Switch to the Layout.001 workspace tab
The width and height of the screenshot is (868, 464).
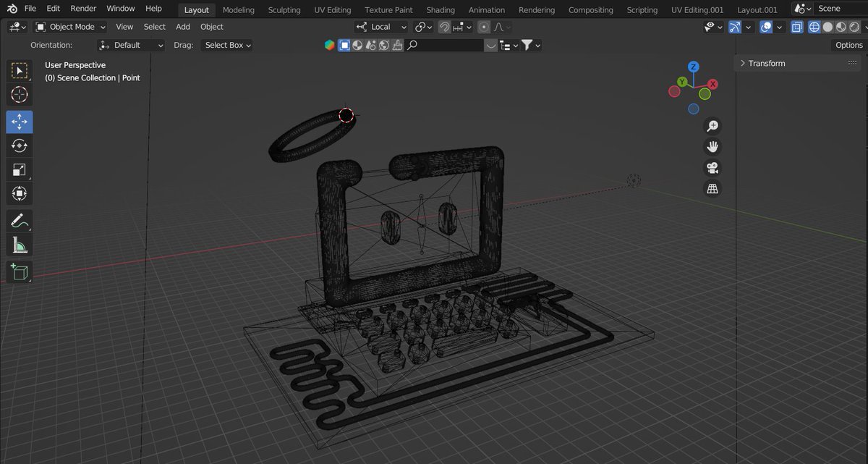757,10
